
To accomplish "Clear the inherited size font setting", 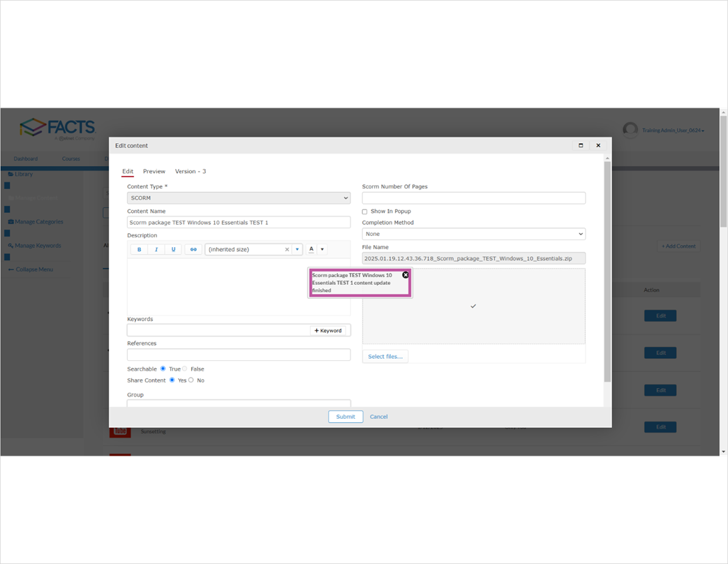I will [286, 248].
